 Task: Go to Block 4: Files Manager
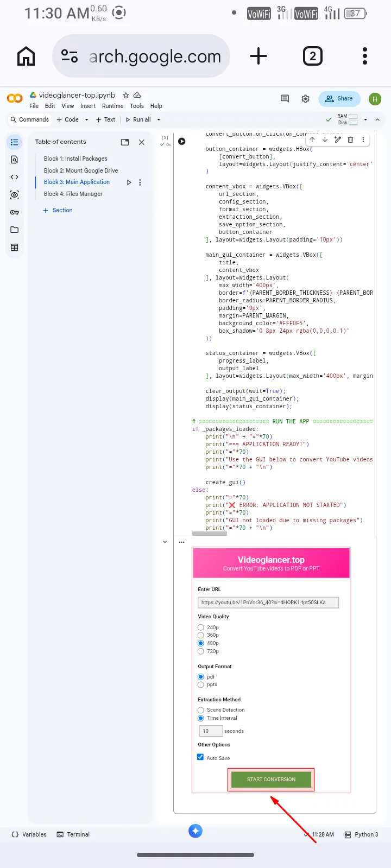[73, 194]
